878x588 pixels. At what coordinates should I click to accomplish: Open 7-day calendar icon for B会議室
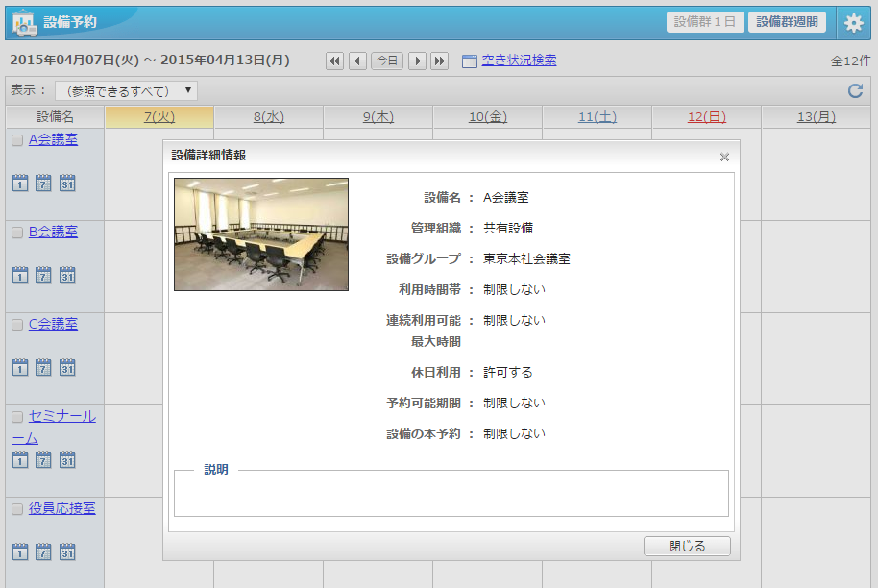pyautogui.click(x=43, y=276)
